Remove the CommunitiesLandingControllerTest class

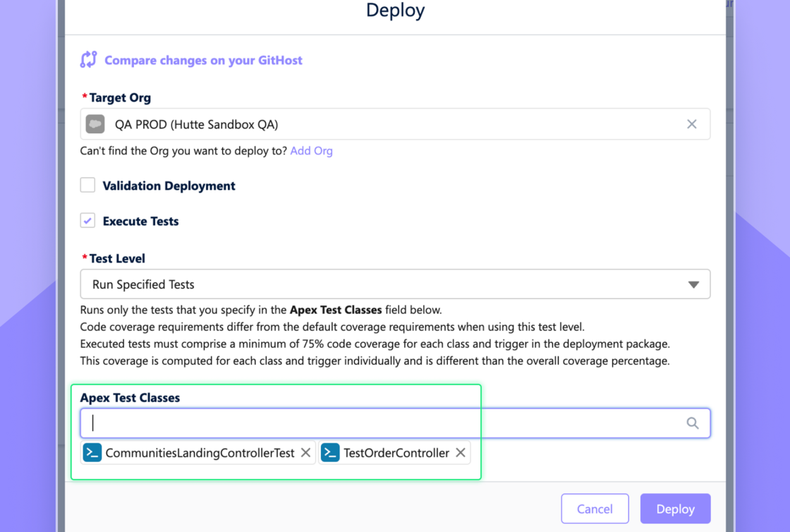pyautogui.click(x=305, y=453)
